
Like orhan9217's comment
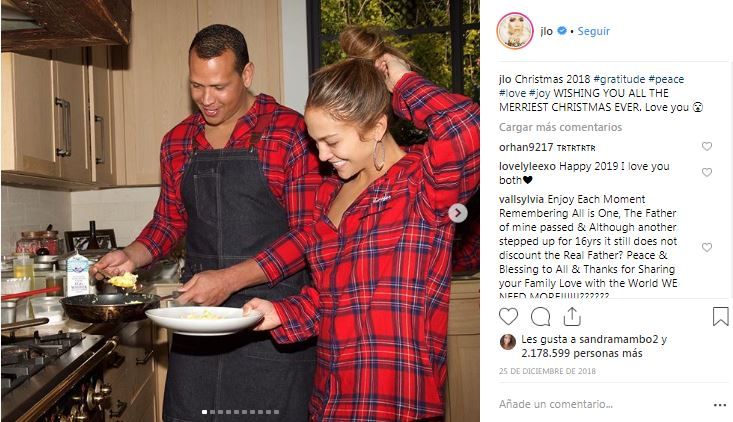coord(707,146)
